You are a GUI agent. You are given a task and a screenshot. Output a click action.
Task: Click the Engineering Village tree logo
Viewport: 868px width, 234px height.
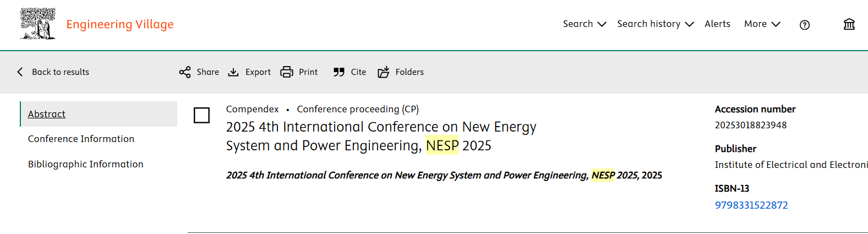[x=37, y=24]
